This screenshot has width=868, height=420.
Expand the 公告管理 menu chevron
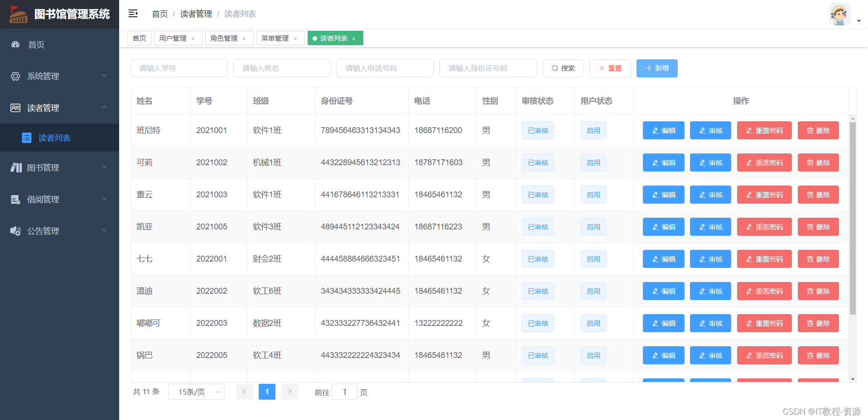104,230
